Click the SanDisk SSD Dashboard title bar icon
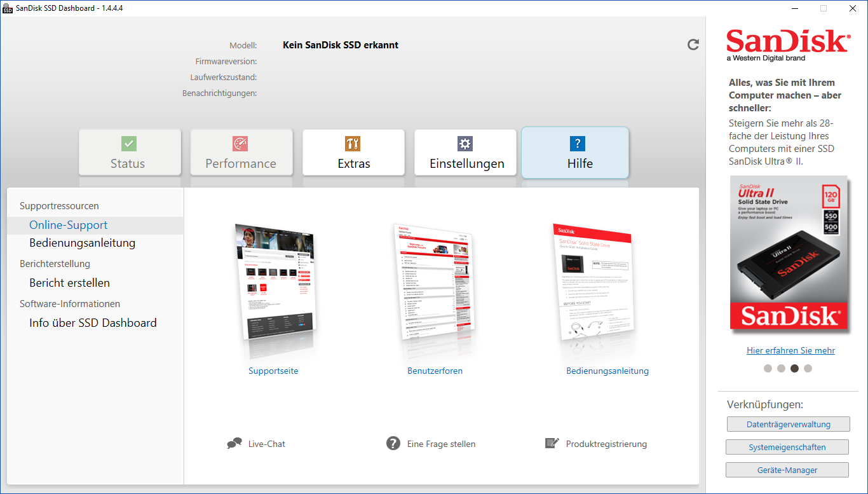 [8, 8]
